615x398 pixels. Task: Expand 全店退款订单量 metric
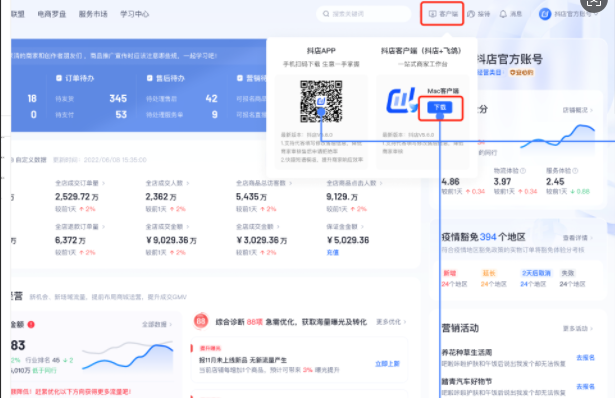click(80, 227)
